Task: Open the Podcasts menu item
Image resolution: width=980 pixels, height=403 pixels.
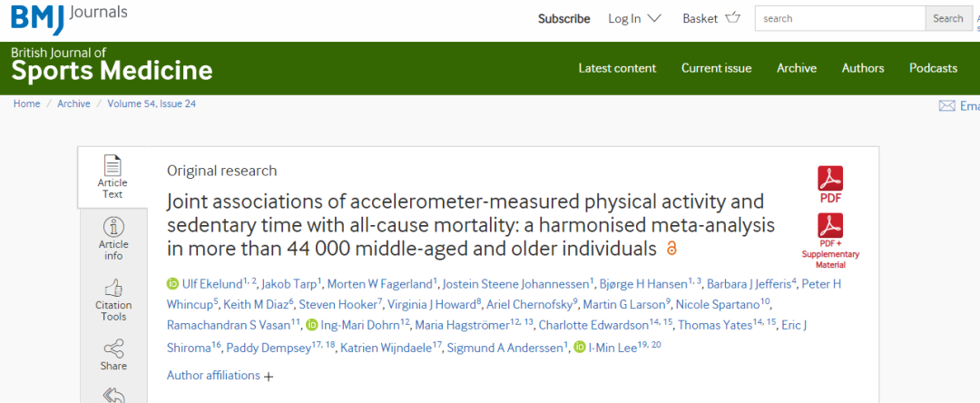Action: (x=933, y=68)
